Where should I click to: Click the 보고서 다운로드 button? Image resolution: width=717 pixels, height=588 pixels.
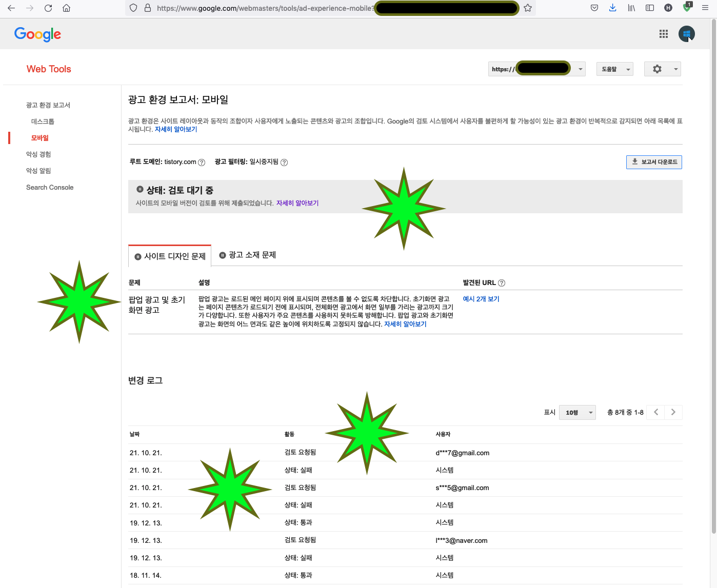click(654, 162)
